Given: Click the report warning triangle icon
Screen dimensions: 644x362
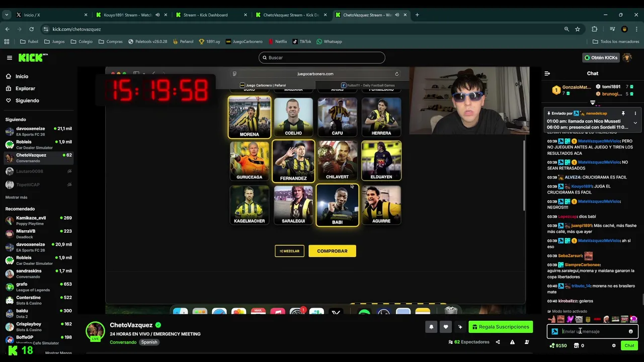Looking at the screenshot, I should point(512,342).
